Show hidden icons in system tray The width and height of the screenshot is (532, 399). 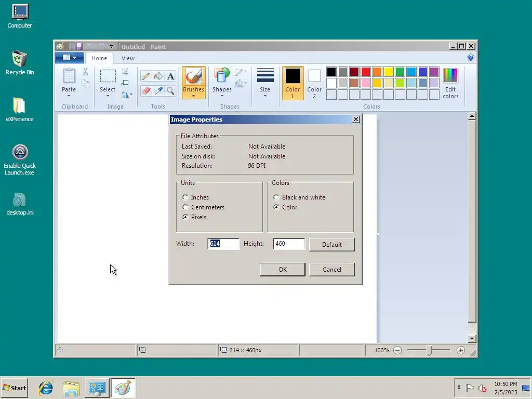tap(459, 388)
